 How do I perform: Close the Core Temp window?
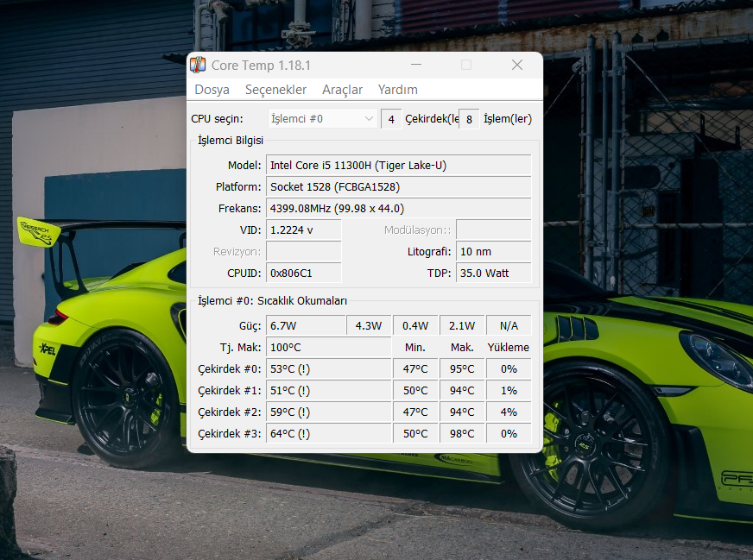point(516,65)
